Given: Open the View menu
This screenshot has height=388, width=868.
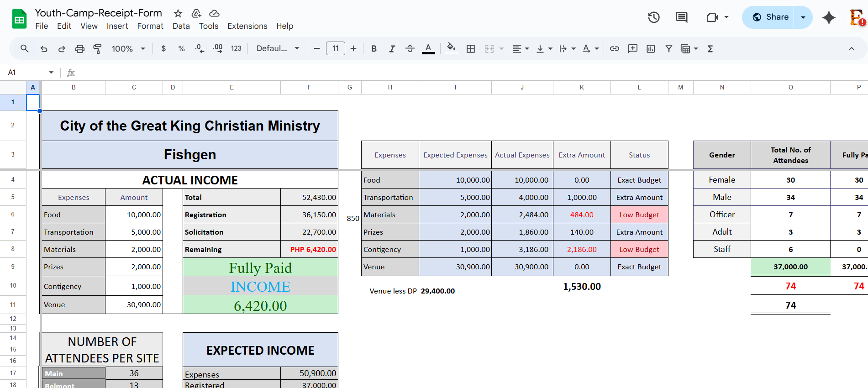Looking at the screenshot, I should click(x=89, y=26).
